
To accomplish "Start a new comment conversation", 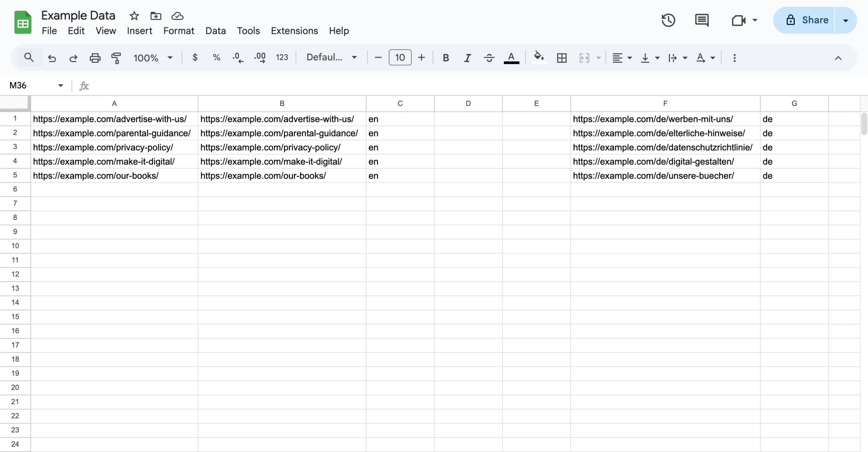I will [x=702, y=20].
